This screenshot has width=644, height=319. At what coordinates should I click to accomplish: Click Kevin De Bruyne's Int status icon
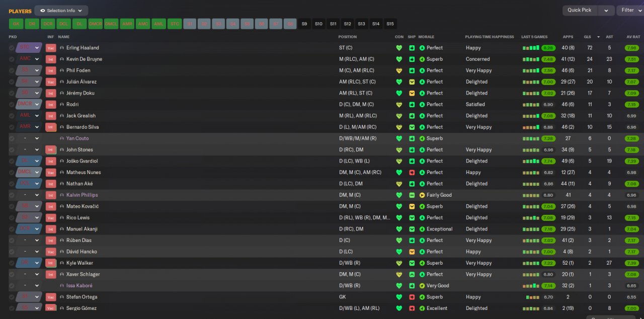(x=51, y=59)
